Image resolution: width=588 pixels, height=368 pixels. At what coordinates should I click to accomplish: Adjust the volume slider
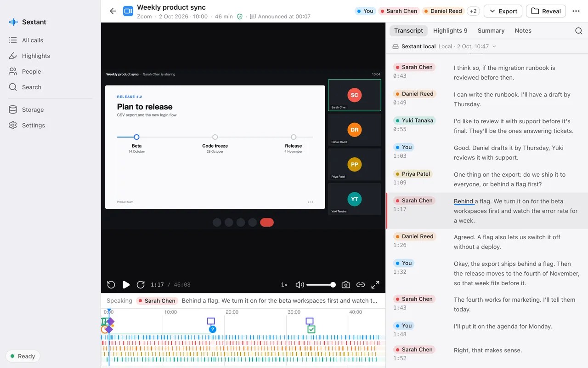pyautogui.click(x=321, y=285)
